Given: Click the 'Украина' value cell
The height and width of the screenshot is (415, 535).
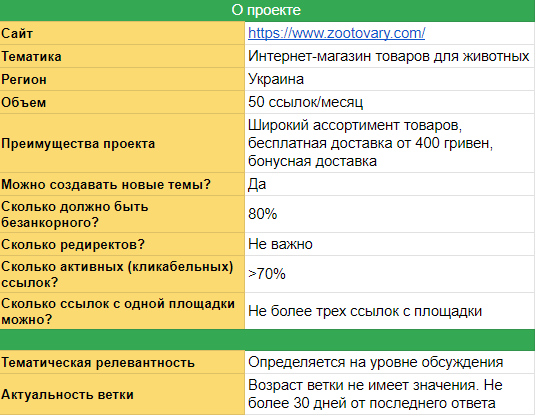Looking at the screenshot, I should (x=390, y=79).
